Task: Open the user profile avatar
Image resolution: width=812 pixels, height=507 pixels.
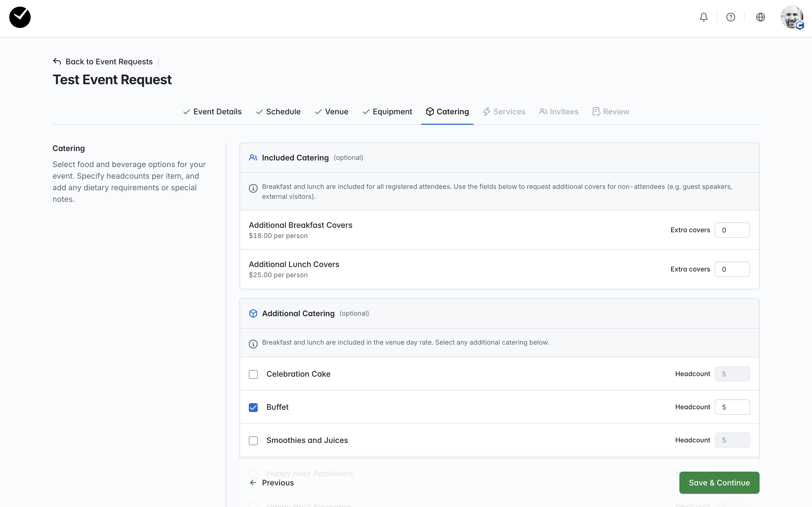Action: point(792,17)
